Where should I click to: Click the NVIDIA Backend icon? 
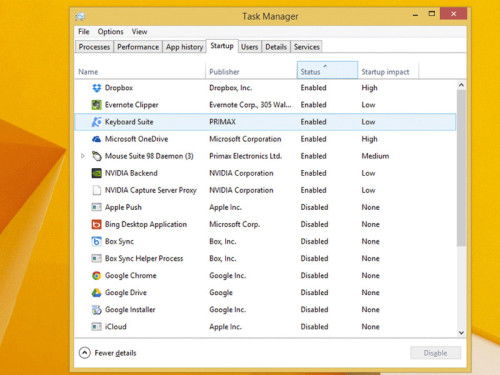tap(96, 173)
